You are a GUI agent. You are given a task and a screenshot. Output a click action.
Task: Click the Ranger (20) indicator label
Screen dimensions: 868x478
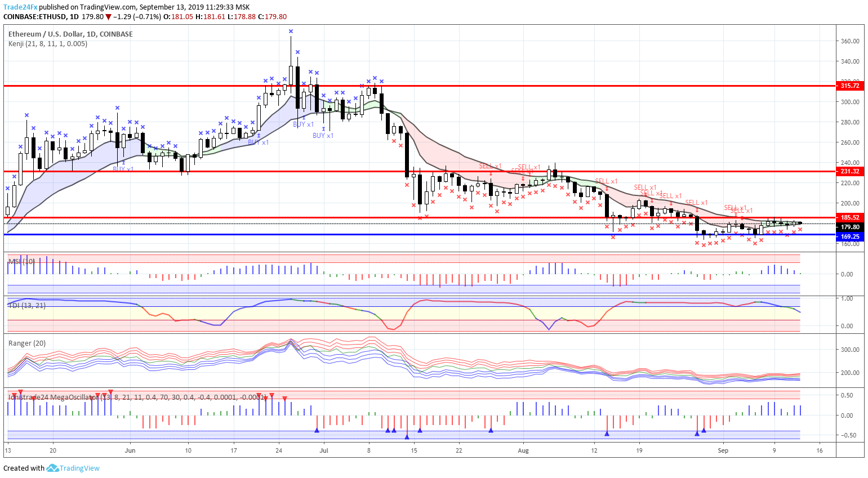coord(27,343)
